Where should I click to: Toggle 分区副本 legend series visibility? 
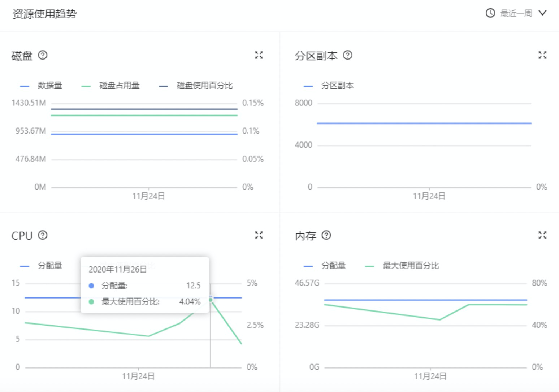coord(329,86)
